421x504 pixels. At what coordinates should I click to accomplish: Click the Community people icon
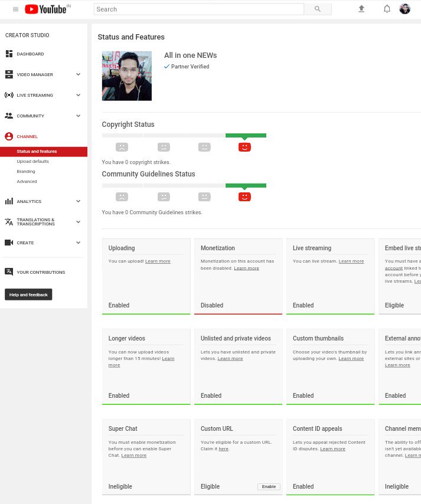[9, 116]
